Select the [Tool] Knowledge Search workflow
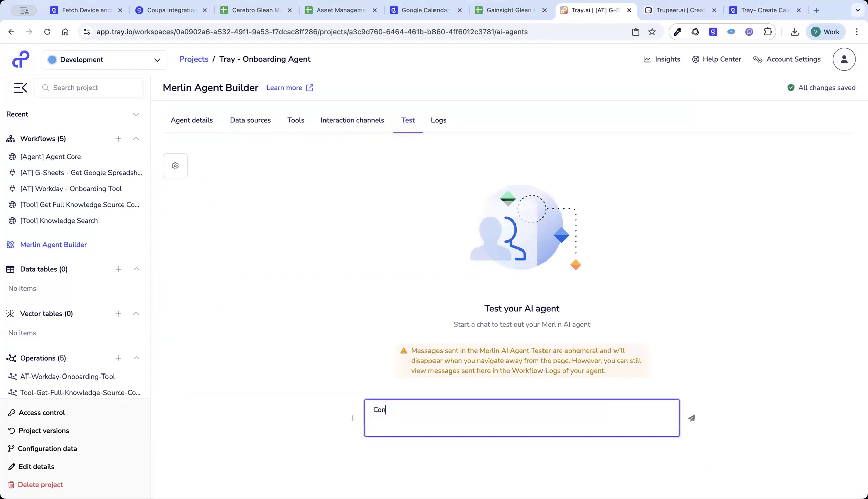This screenshot has height=499, width=868. point(59,221)
